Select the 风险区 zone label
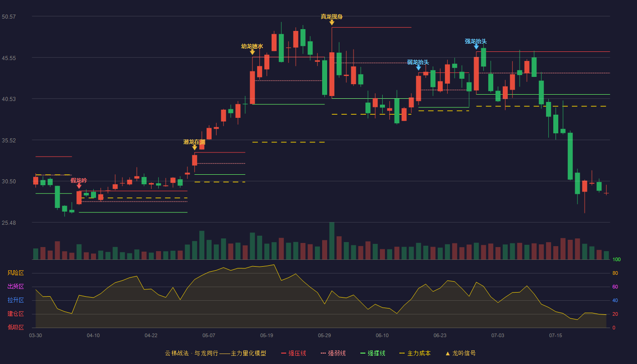The height and width of the screenshot is (364, 637). tap(15, 273)
